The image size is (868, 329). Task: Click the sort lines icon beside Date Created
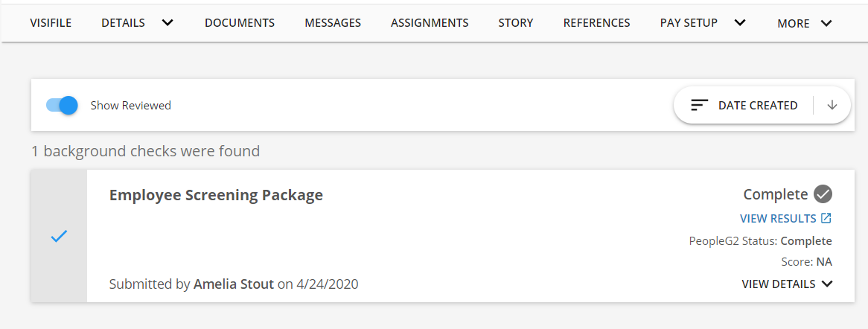699,106
